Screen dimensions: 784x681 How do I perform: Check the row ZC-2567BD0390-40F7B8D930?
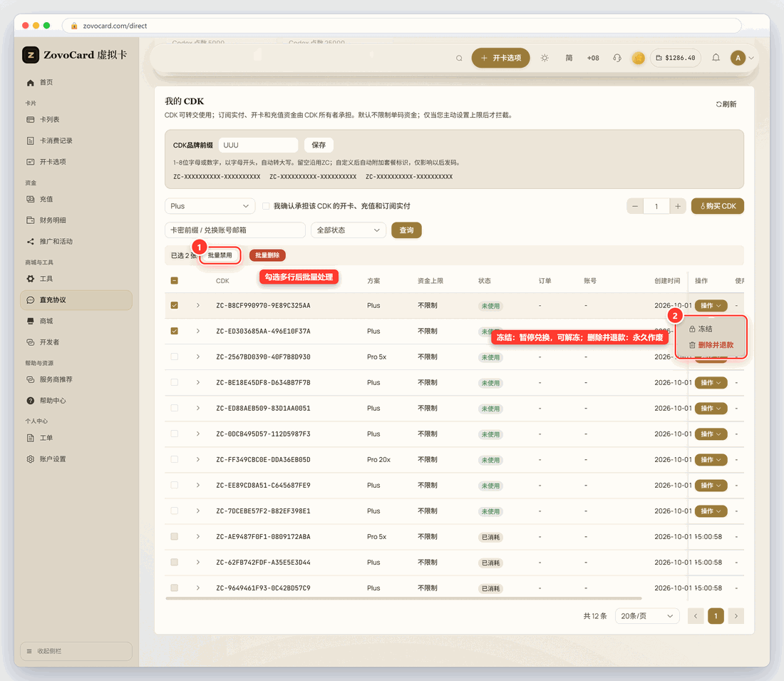[175, 357]
